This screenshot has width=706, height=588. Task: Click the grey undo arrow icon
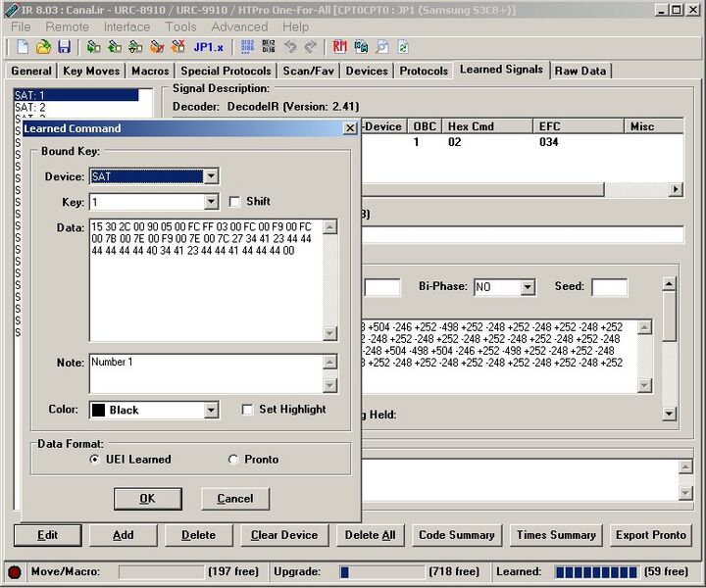290,47
